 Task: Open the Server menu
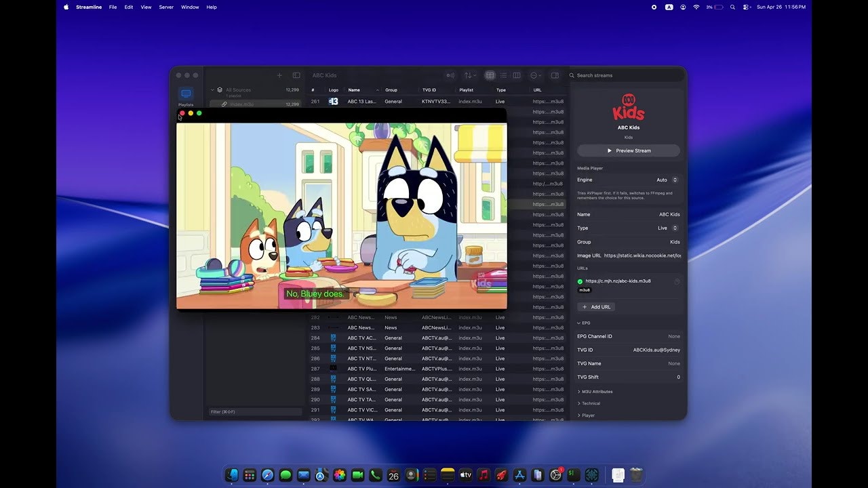(x=166, y=7)
